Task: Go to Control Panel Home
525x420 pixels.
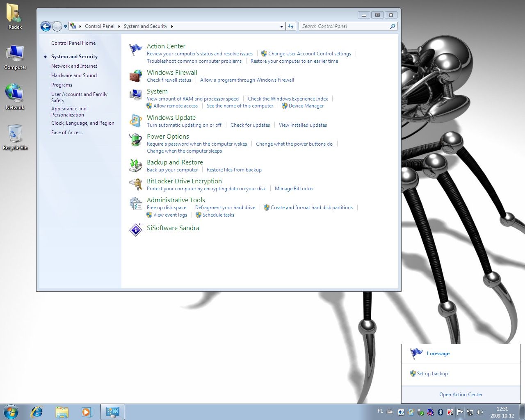Action: pos(73,43)
